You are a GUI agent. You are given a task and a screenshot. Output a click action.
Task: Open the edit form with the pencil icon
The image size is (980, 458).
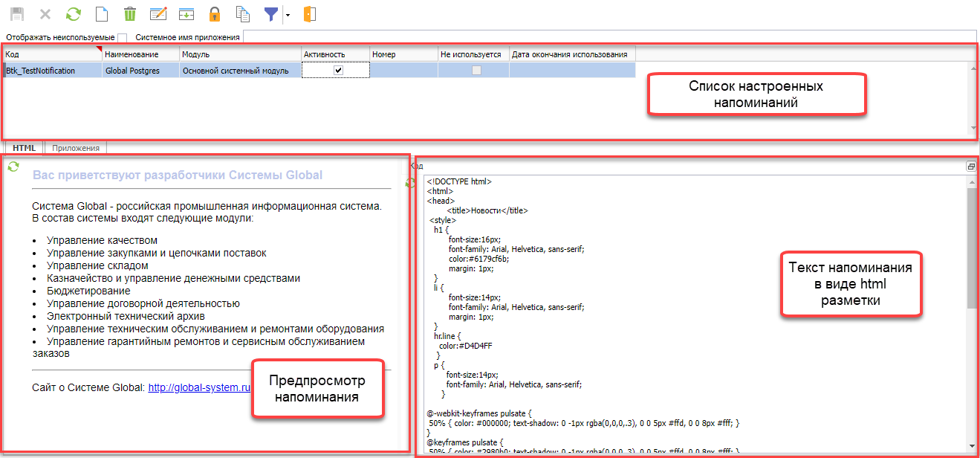point(158,14)
